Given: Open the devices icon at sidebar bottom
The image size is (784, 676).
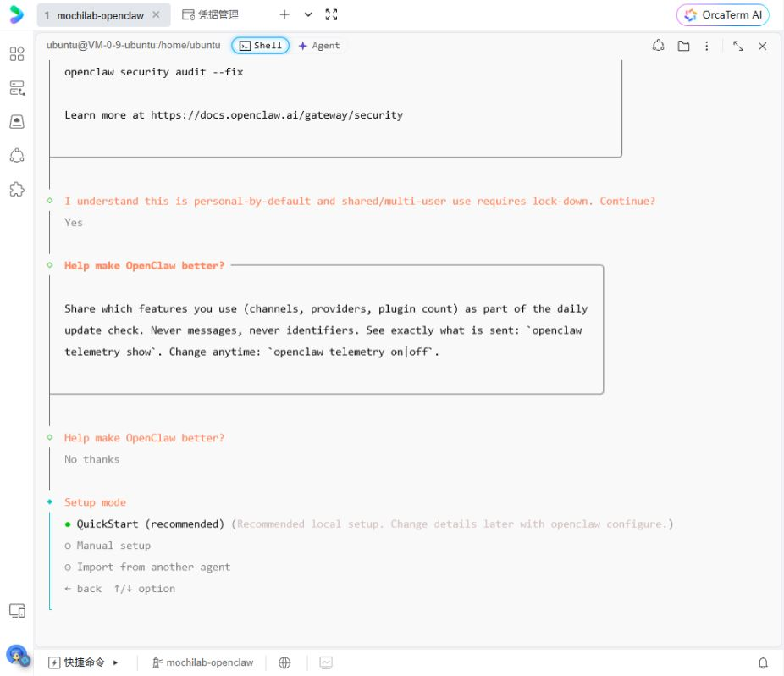Looking at the screenshot, I should [x=17, y=611].
